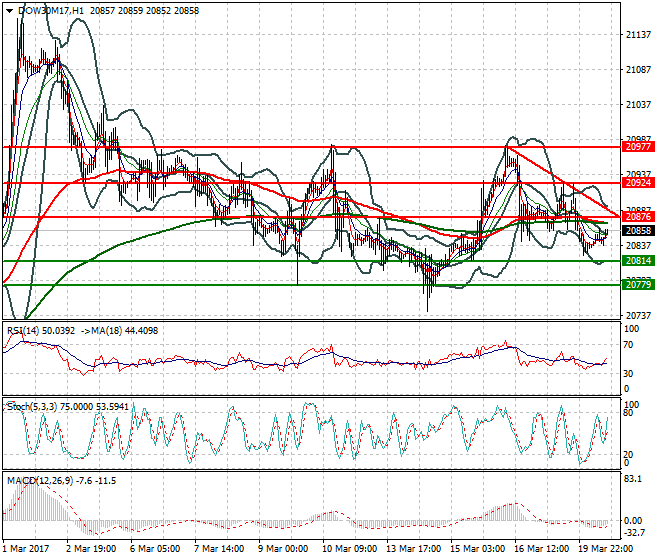Select the red 20977 price level label
This screenshot has width=660, height=560.
point(638,146)
